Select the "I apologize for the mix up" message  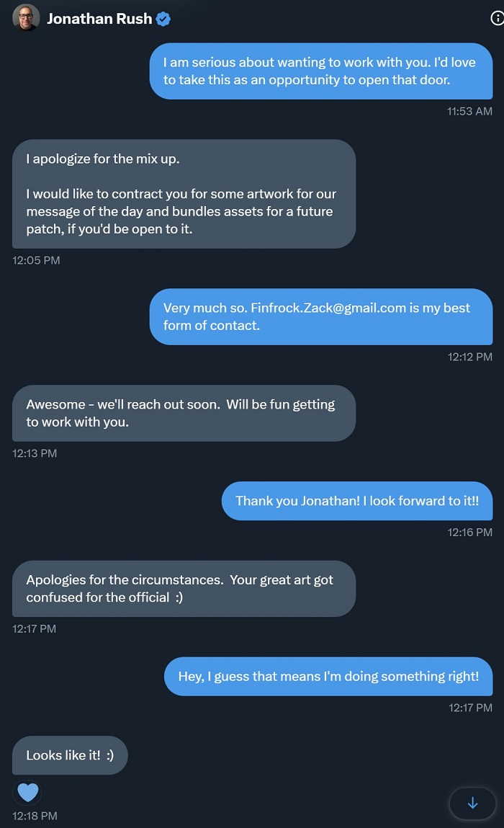[184, 194]
